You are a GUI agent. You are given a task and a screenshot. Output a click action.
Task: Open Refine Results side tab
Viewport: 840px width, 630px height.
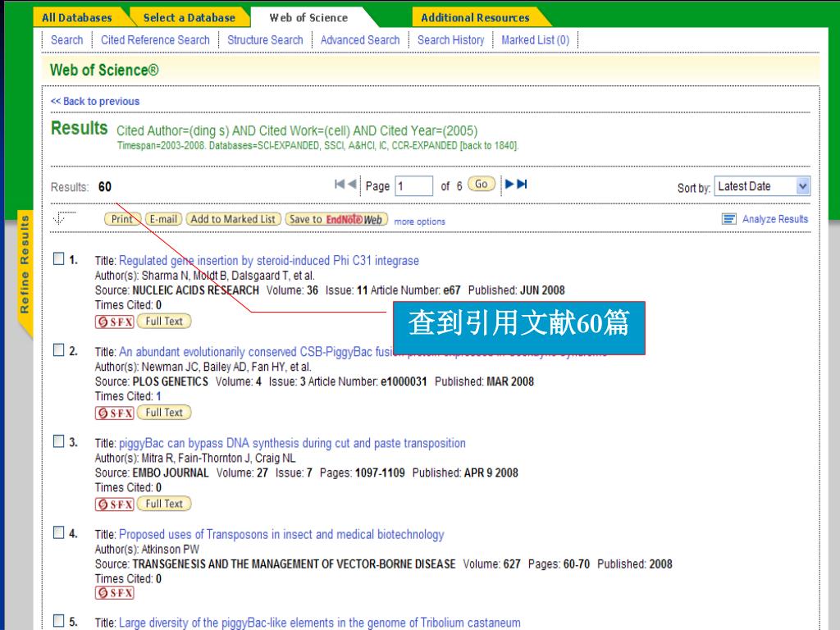click(25, 273)
